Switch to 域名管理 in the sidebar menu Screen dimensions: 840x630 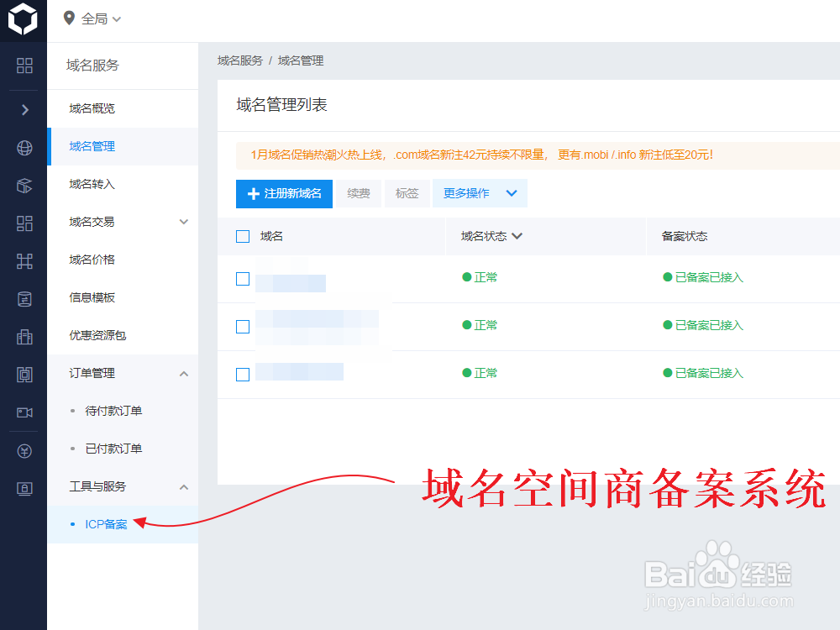click(x=92, y=146)
